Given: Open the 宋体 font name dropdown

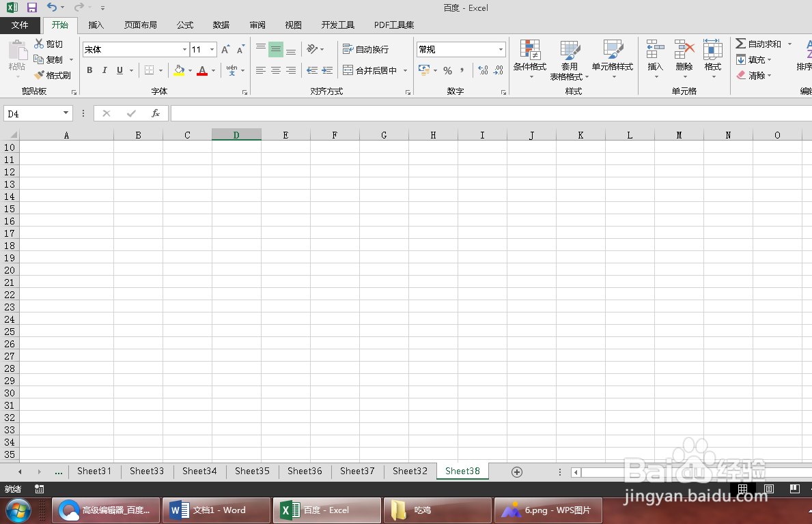Looking at the screenshot, I should point(184,50).
